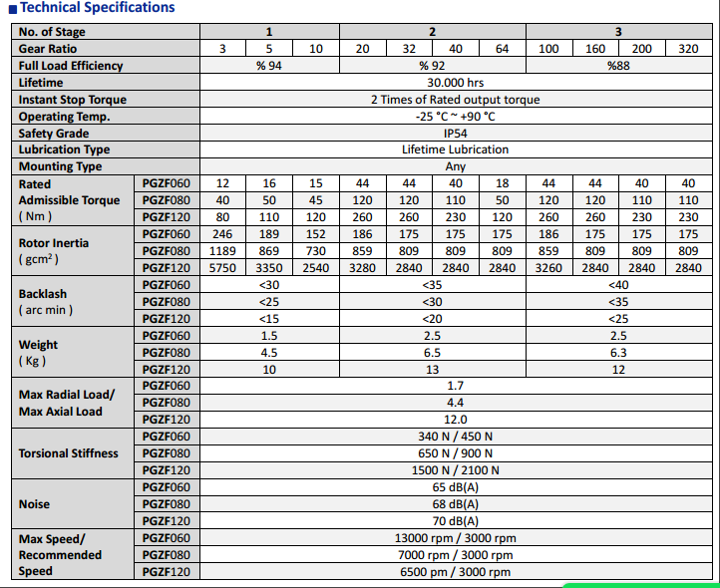Viewport: 720px width, 588px height.
Task: Select PGZF060 in the Rated Admissible Torque group
Action: [x=167, y=183]
